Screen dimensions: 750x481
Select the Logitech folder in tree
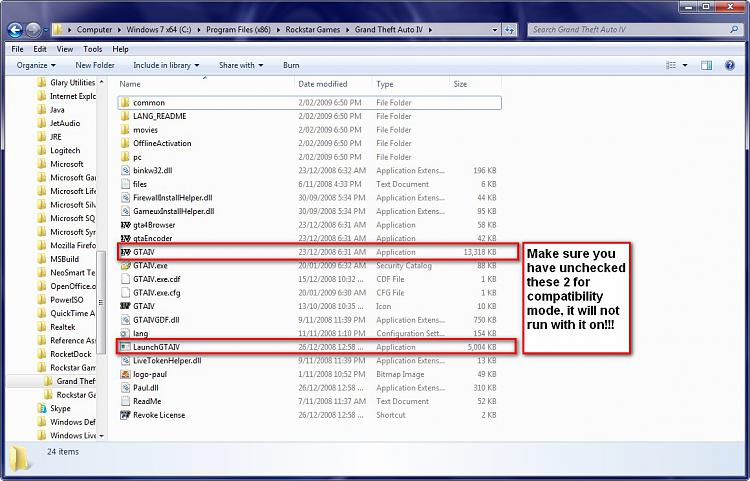65,150
